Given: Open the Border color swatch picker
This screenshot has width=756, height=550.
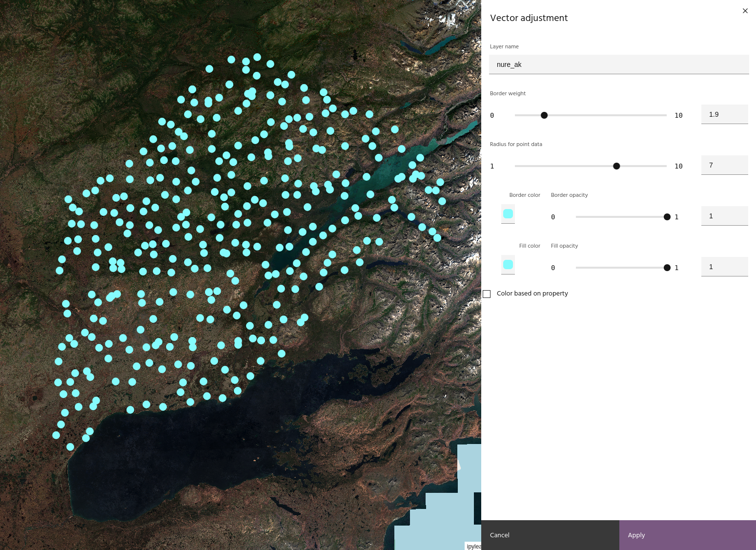Looking at the screenshot, I should click(x=508, y=214).
